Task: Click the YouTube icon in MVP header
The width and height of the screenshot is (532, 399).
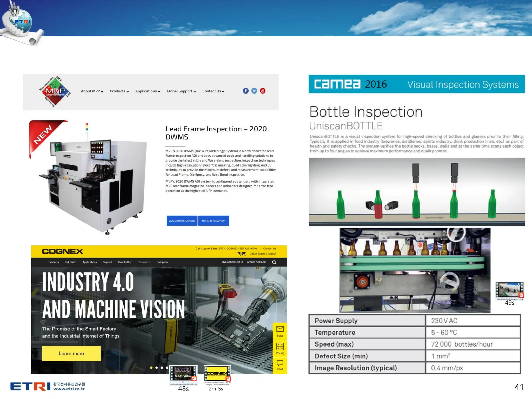Action: click(x=263, y=91)
